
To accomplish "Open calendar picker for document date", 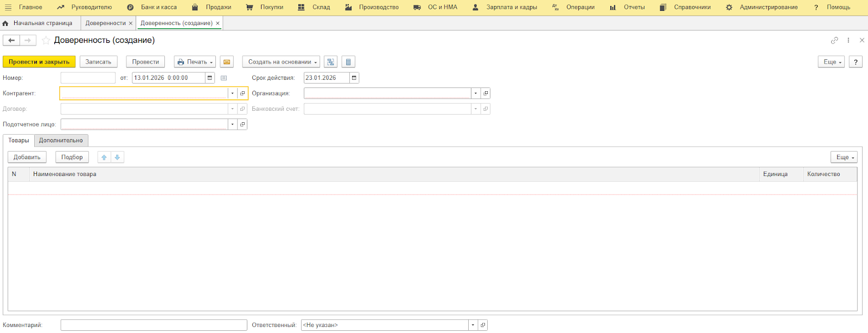I will [x=210, y=78].
